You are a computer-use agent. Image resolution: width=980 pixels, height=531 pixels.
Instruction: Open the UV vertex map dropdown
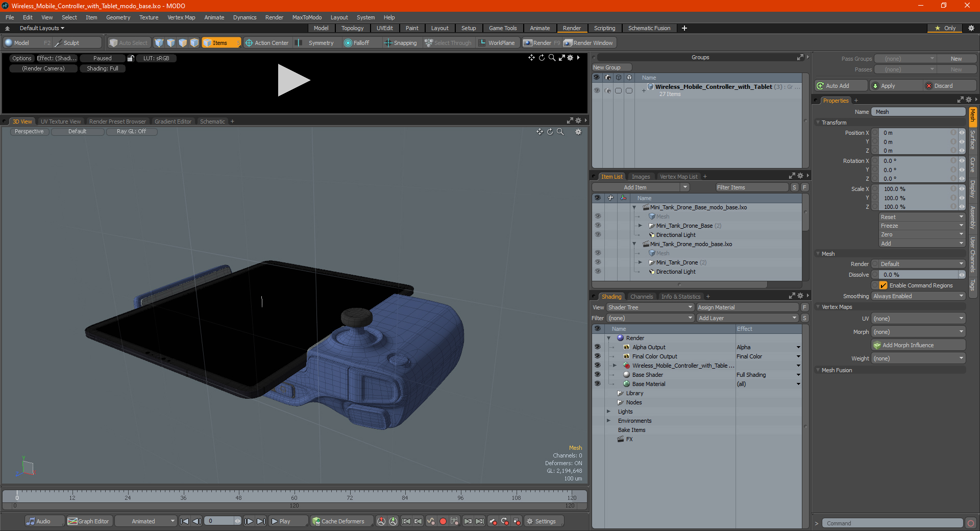click(918, 319)
